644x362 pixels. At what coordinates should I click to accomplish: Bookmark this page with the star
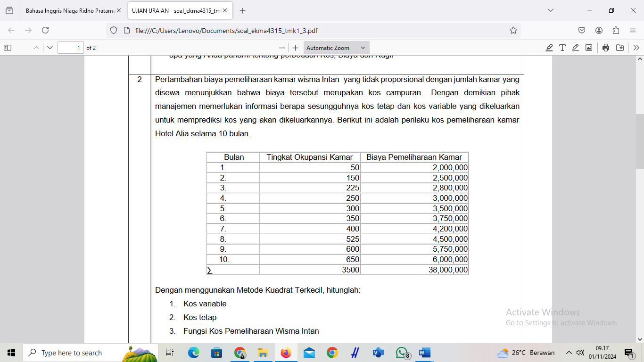(x=513, y=30)
